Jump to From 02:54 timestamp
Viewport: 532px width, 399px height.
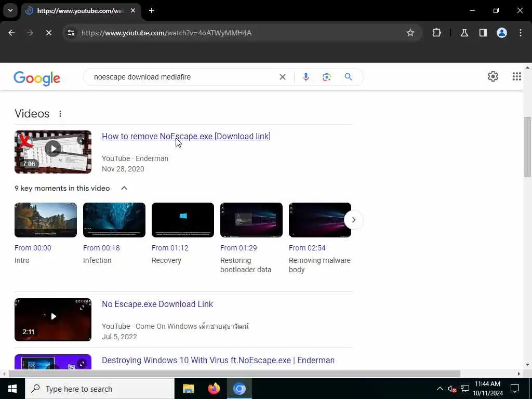click(307, 248)
